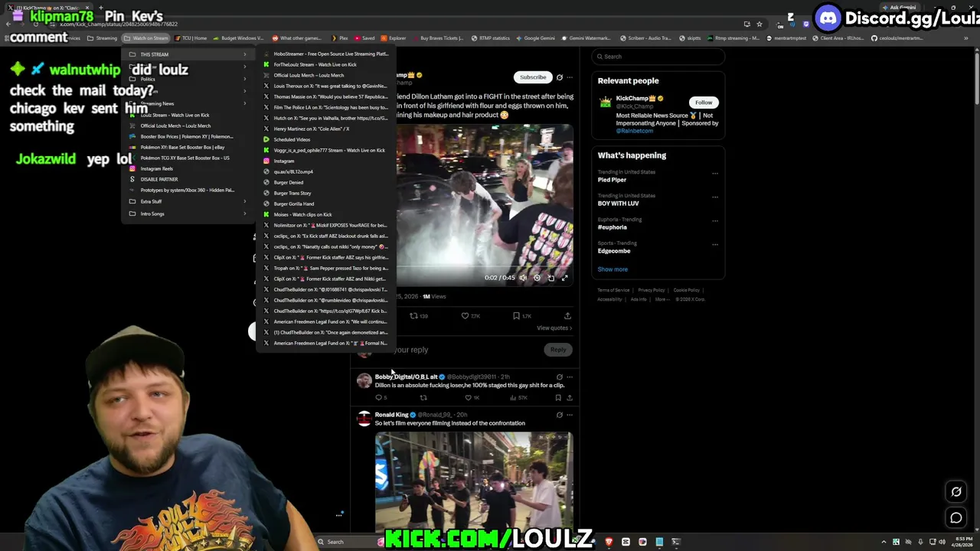Open Nolimitzor on X bookmark
The height and width of the screenshot is (551, 980).
pyautogui.click(x=325, y=225)
